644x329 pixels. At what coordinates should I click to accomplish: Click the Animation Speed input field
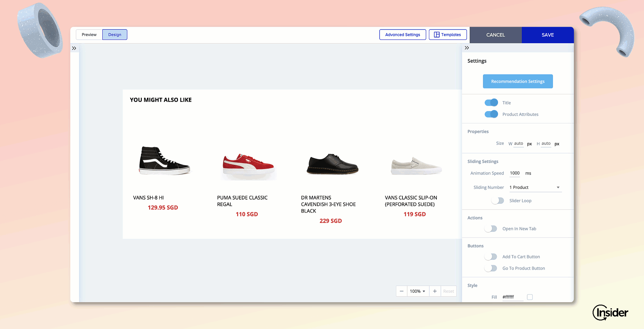[515, 173]
